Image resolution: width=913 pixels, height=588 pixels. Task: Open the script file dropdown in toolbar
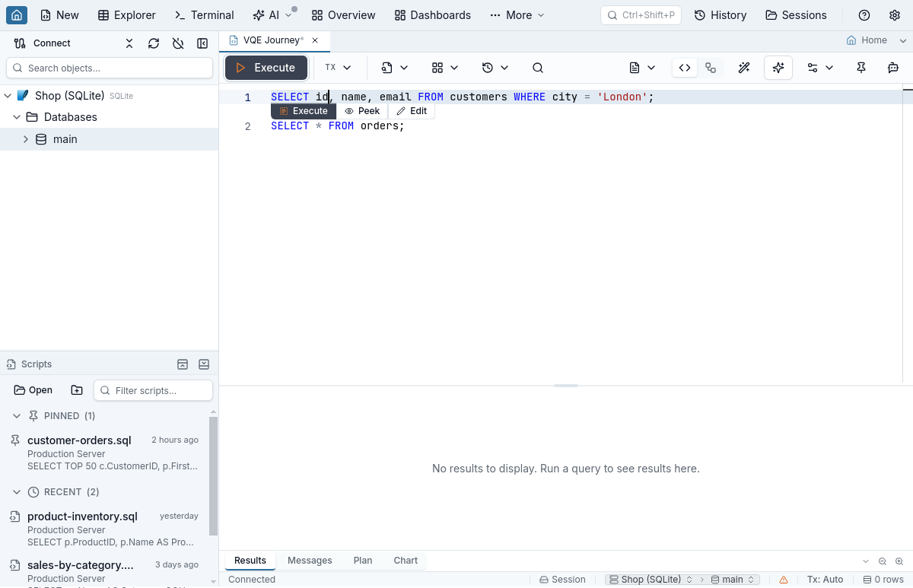click(395, 68)
